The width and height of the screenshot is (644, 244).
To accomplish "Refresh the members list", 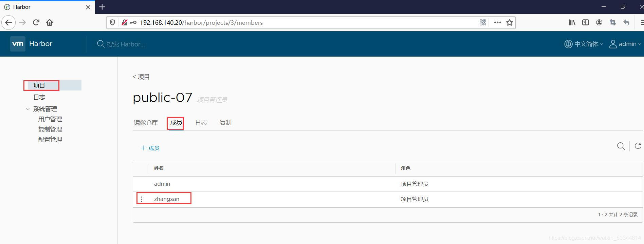I will coord(638,146).
